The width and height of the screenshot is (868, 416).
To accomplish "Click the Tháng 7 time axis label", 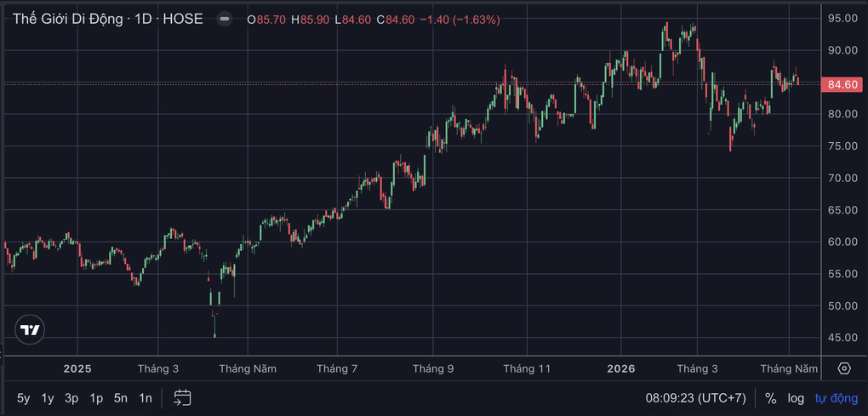I will [337, 369].
